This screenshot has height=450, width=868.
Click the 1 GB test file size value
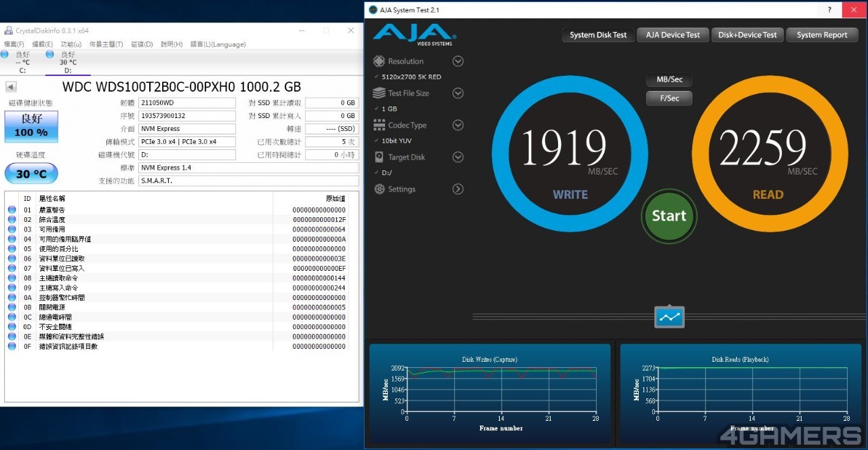[389, 109]
